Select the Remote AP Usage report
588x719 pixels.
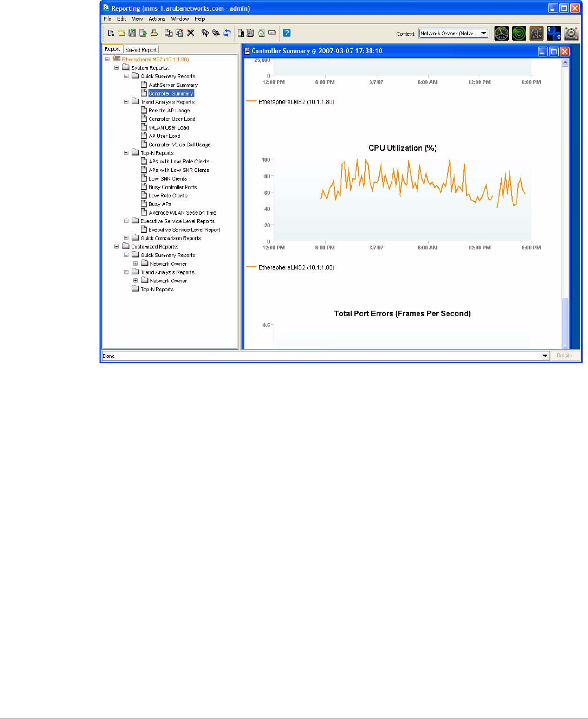[169, 111]
